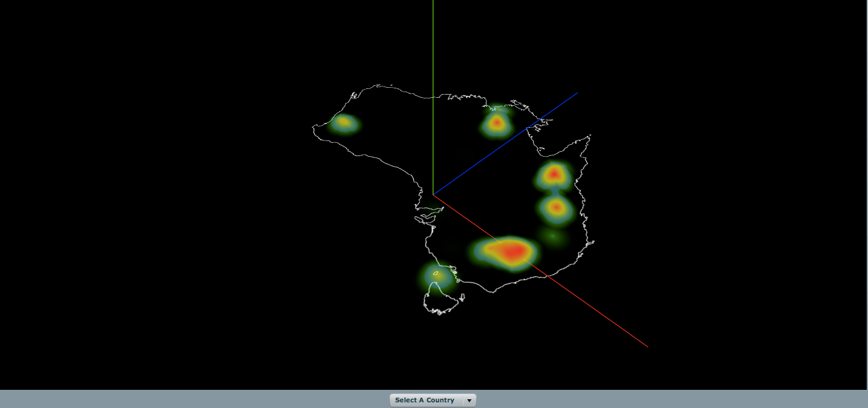This screenshot has width=868, height=408.
Task: Click the top-center heatmap hotspot near the blue axis
Action: (x=497, y=122)
